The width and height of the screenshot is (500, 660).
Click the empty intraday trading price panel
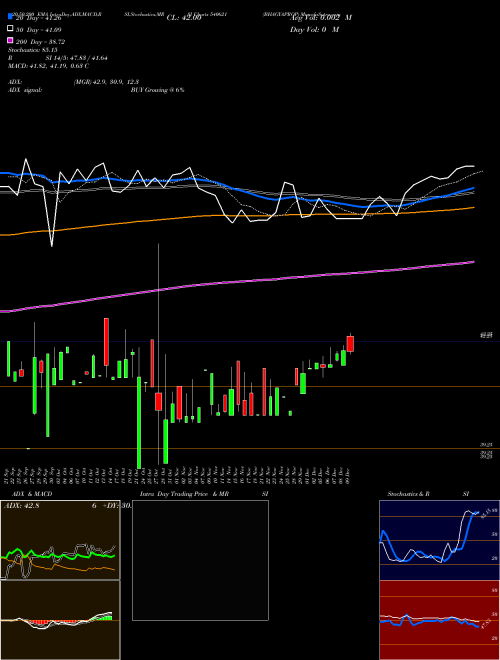[x=200, y=560]
